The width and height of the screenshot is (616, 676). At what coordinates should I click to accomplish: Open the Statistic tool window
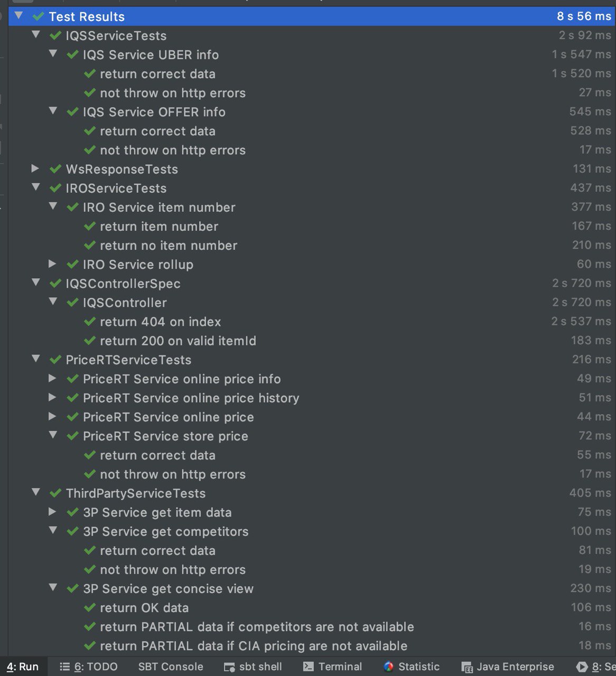(x=412, y=666)
